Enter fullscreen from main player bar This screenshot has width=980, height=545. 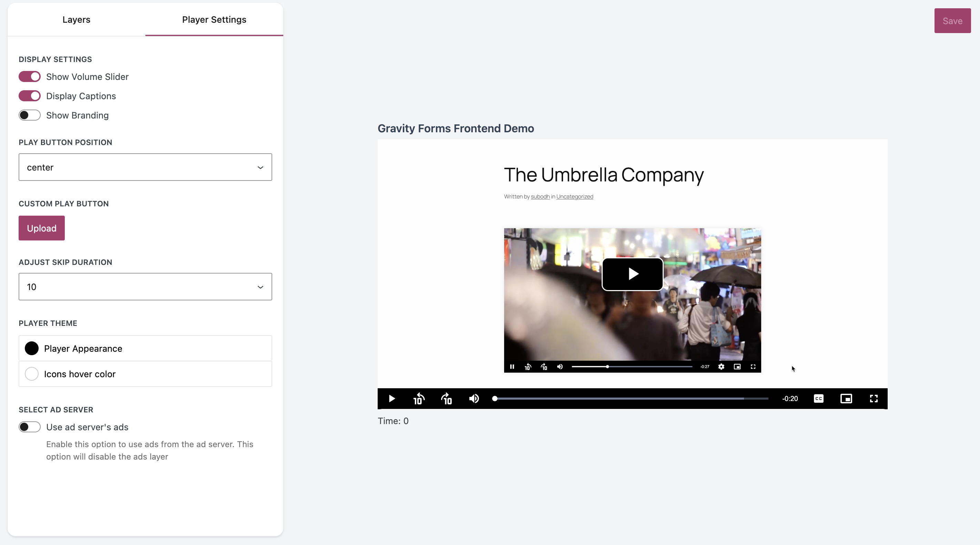(x=874, y=399)
